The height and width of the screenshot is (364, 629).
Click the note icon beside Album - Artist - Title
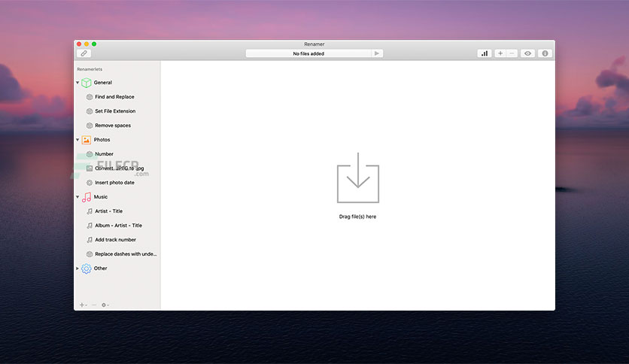tap(90, 226)
